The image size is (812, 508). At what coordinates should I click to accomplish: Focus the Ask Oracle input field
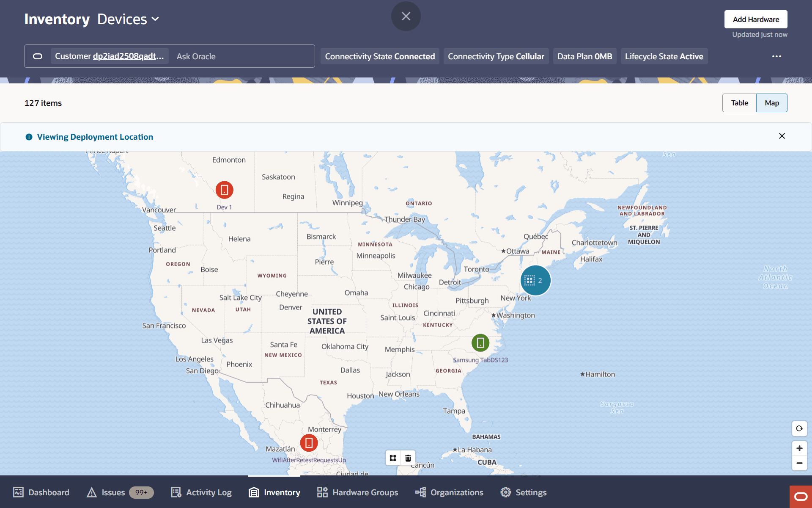(x=243, y=56)
